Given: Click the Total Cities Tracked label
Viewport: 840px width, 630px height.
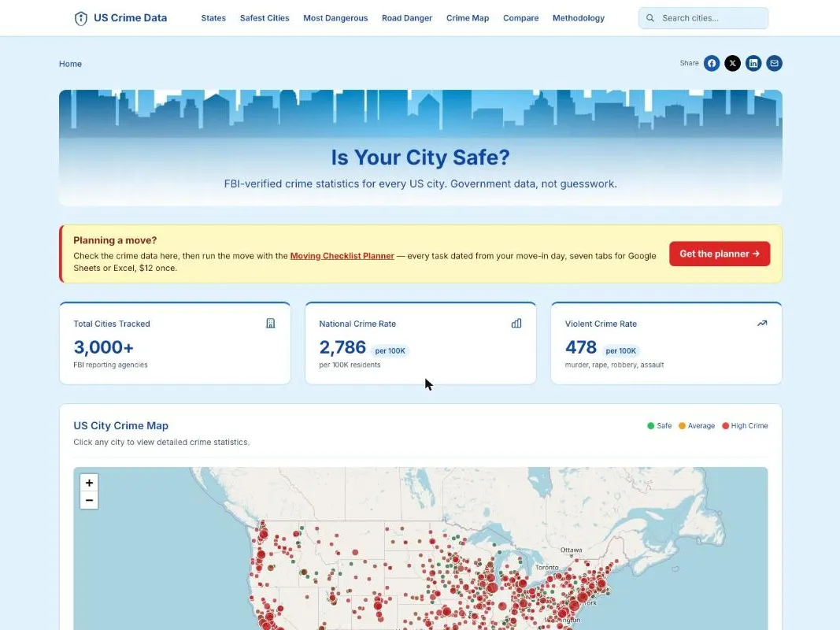Looking at the screenshot, I should click(112, 324).
